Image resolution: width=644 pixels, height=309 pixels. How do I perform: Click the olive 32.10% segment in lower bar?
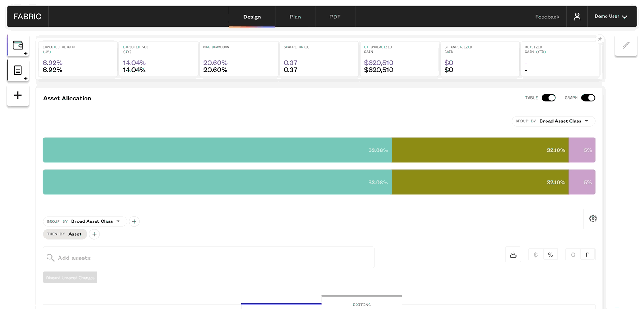[x=480, y=182]
